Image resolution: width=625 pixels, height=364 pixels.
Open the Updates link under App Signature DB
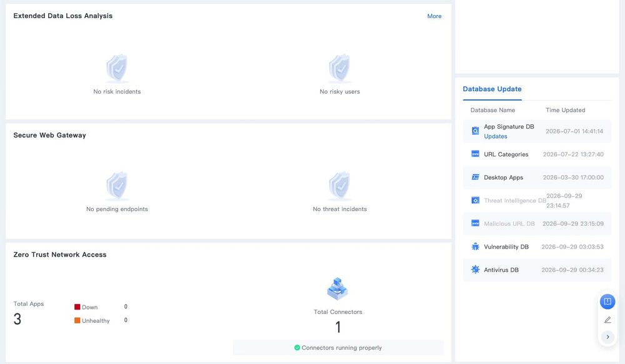[496, 136]
